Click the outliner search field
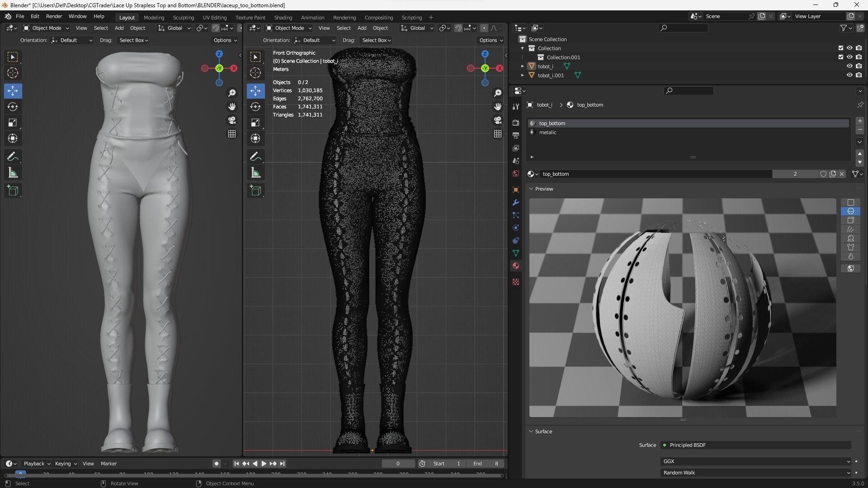 [x=683, y=28]
